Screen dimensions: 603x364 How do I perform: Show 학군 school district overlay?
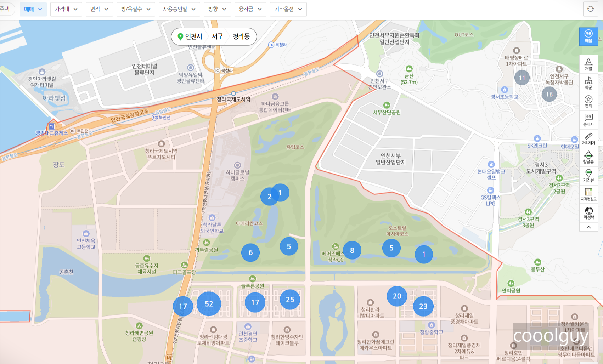pos(588,83)
